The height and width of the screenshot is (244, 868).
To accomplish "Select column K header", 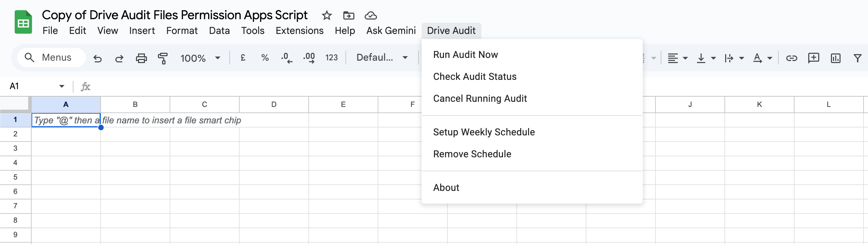I will tap(759, 105).
